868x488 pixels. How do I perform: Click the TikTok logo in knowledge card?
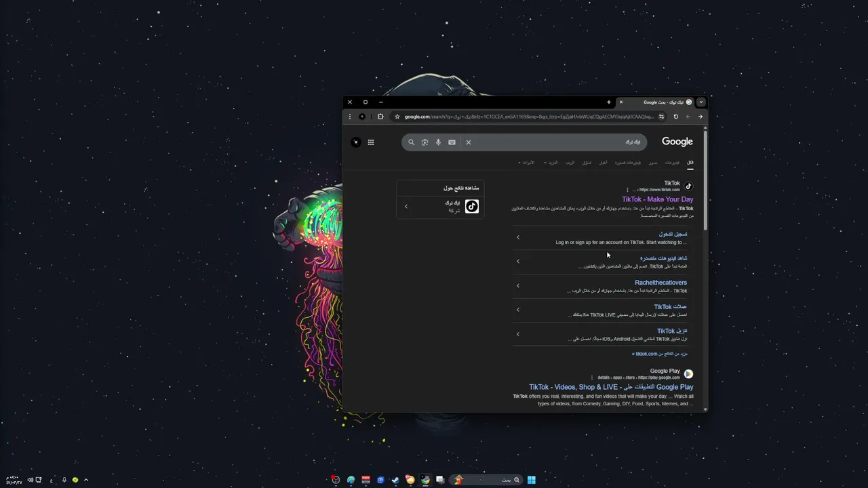click(x=472, y=207)
